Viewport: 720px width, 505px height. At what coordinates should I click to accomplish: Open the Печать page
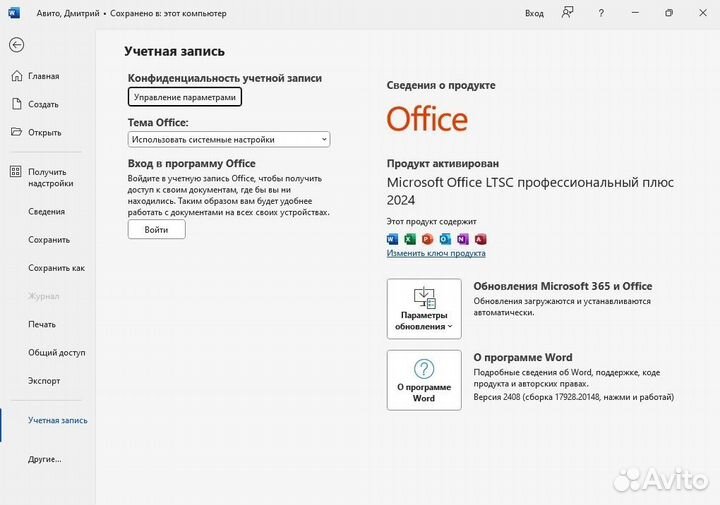pos(42,324)
